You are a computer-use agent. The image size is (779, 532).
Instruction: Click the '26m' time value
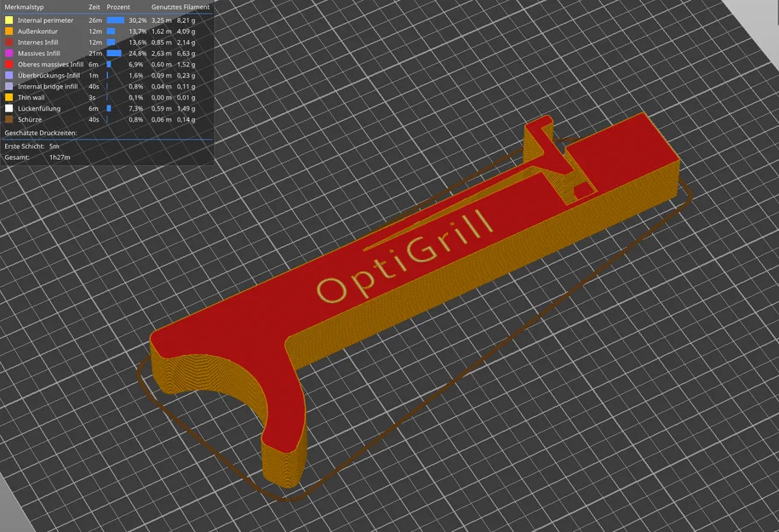tap(95, 20)
